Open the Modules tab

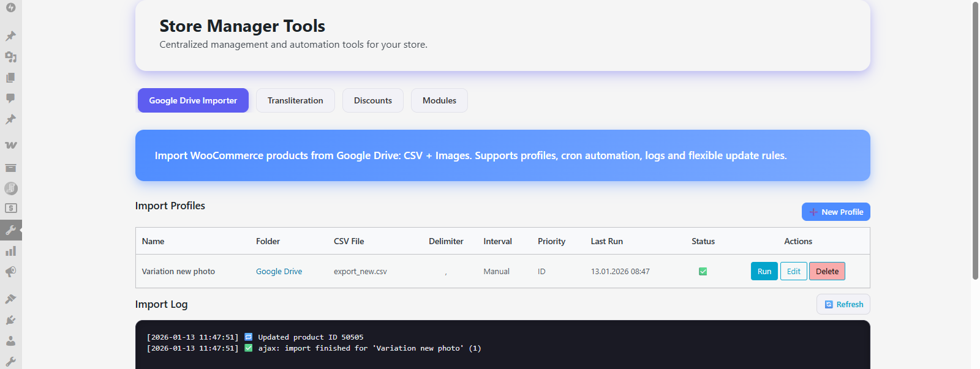point(439,100)
